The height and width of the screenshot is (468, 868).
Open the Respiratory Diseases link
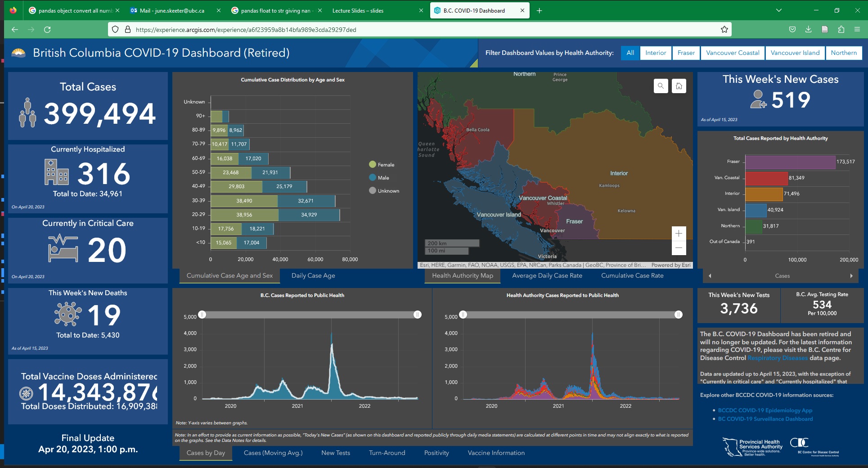point(777,358)
